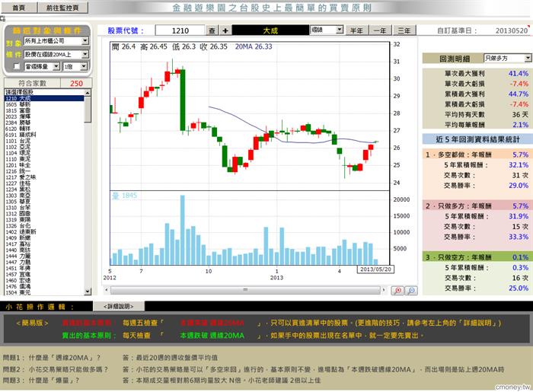Select stock 1210 大成 in list
Screen dimensions: 533x392
(44, 98)
